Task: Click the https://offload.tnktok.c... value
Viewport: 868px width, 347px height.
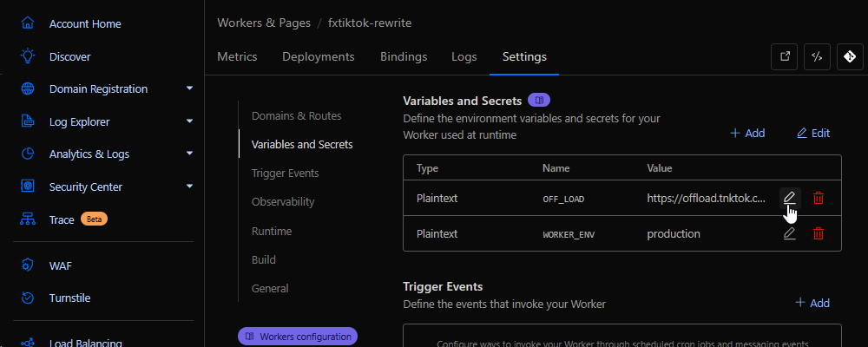Action: pos(707,198)
